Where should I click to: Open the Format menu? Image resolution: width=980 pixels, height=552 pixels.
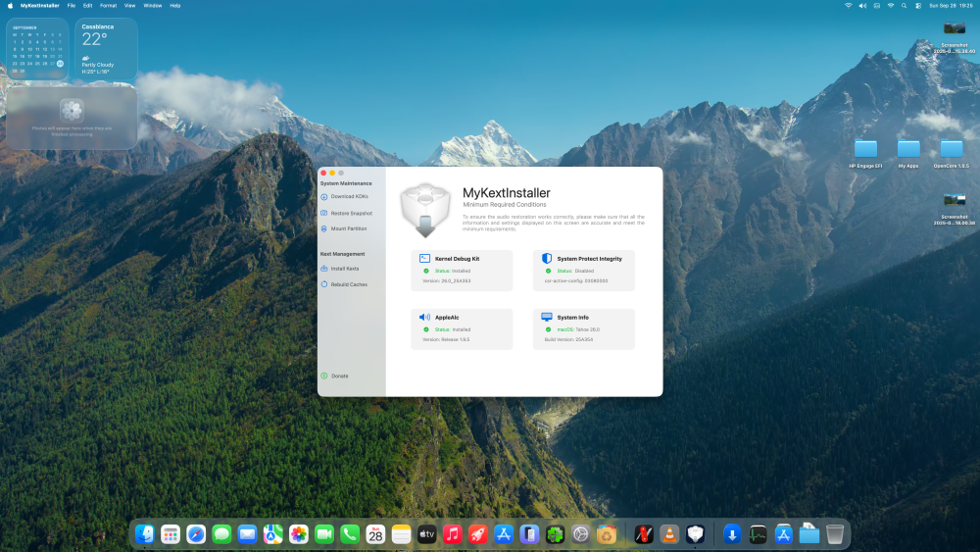click(x=108, y=6)
